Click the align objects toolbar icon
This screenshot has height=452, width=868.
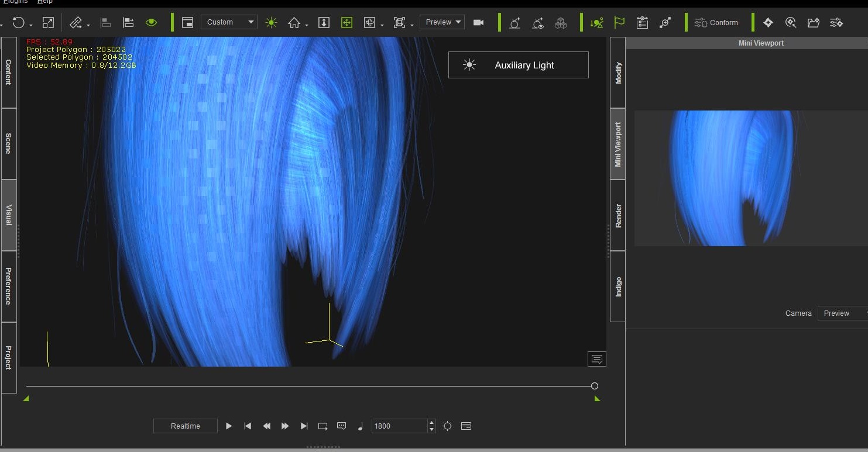click(128, 22)
